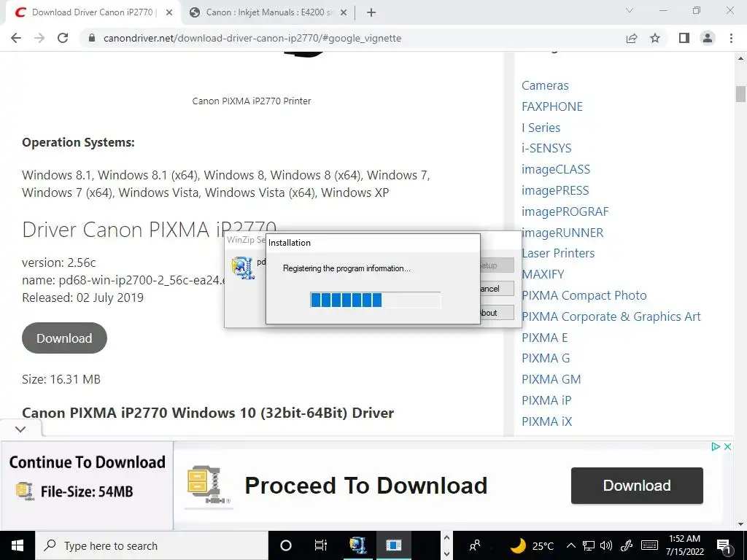The image size is (747, 560).
Task: Open the Cameras category link
Action: coord(545,85)
